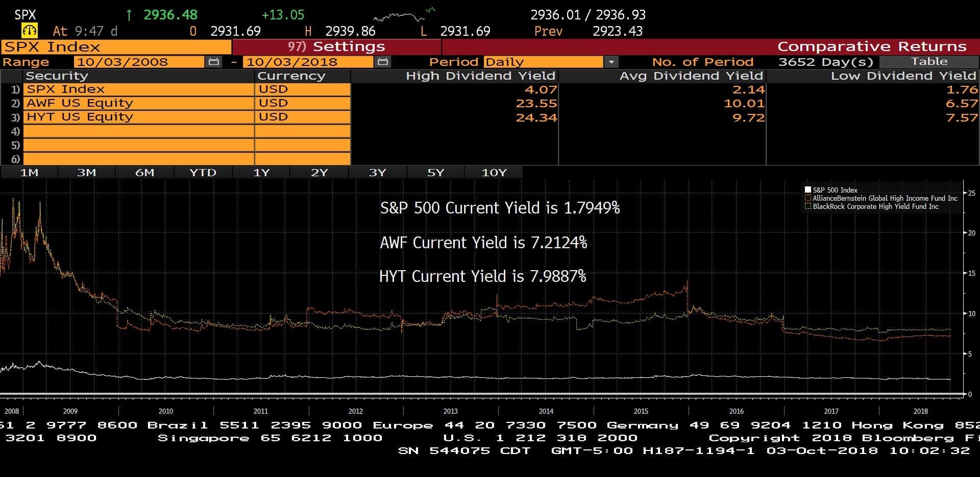
Task: Click the yellow gauge icon beside SPX
Action: pos(29,31)
